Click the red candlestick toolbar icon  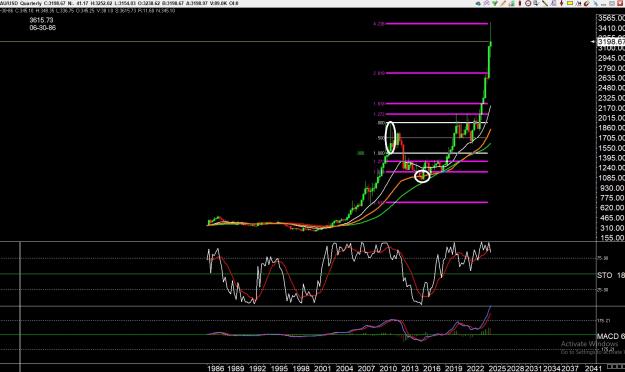pos(520,3)
